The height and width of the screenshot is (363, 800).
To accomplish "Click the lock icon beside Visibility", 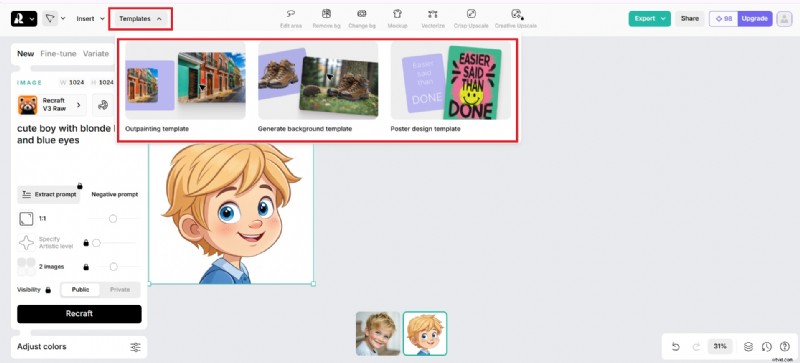I will (x=48, y=290).
